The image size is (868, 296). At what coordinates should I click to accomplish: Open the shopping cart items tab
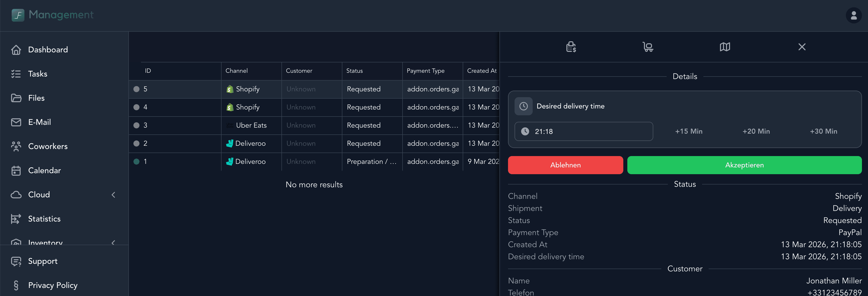[x=648, y=47]
